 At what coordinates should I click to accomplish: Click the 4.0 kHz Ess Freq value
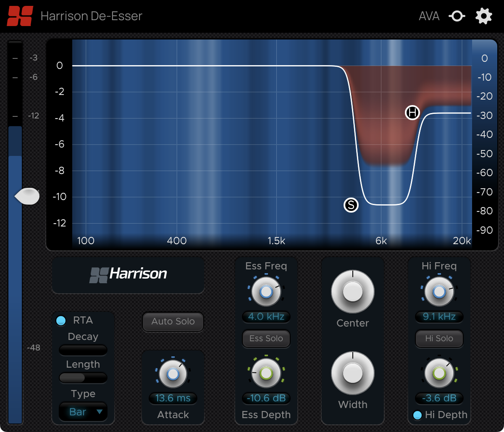point(266,317)
